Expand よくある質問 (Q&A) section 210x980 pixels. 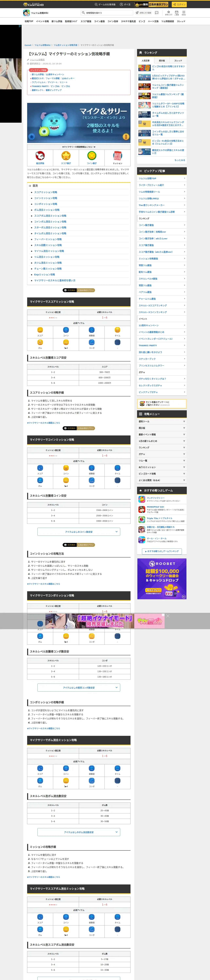pos(162,480)
